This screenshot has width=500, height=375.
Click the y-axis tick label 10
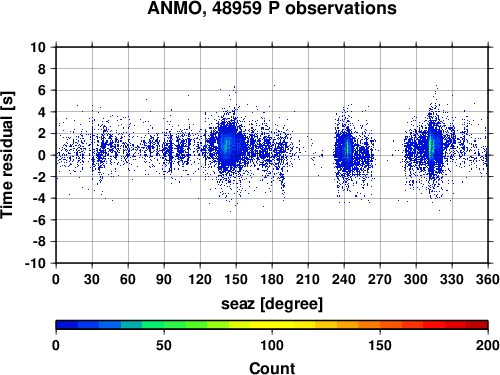tap(38, 47)
